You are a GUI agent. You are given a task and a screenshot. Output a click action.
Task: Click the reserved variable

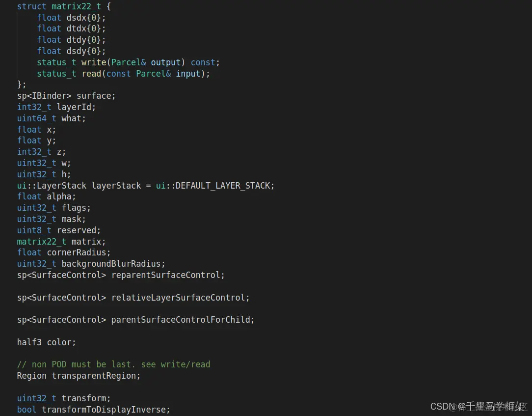77,230
